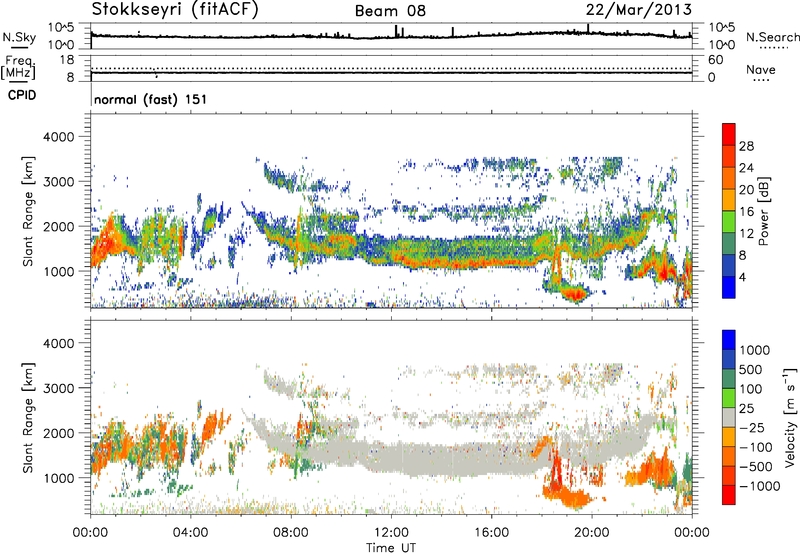Screen dimensions: 800x554
Task: Select the -25 label on Velocity colorbar
Action: [752, 428]
